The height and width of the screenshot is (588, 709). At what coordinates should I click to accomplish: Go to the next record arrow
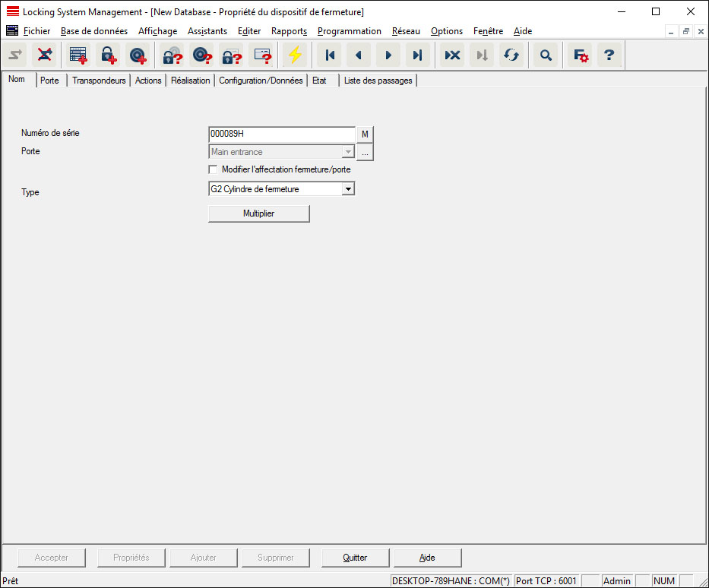(x=388, y=55)
